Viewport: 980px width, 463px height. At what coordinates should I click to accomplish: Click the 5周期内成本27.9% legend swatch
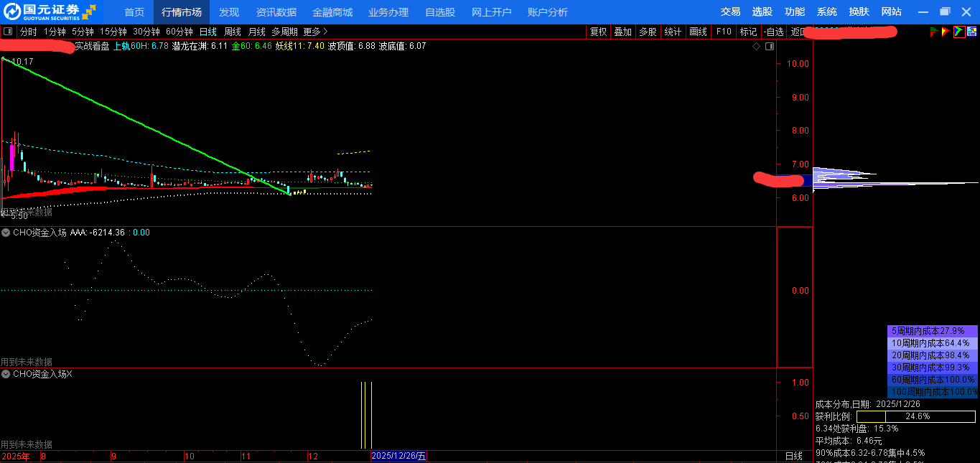933,331
